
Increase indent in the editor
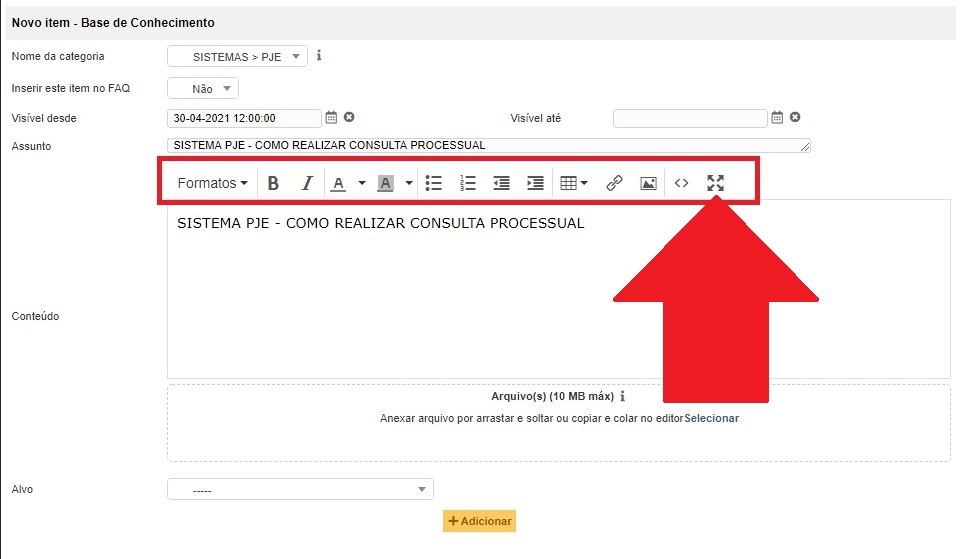535,183
